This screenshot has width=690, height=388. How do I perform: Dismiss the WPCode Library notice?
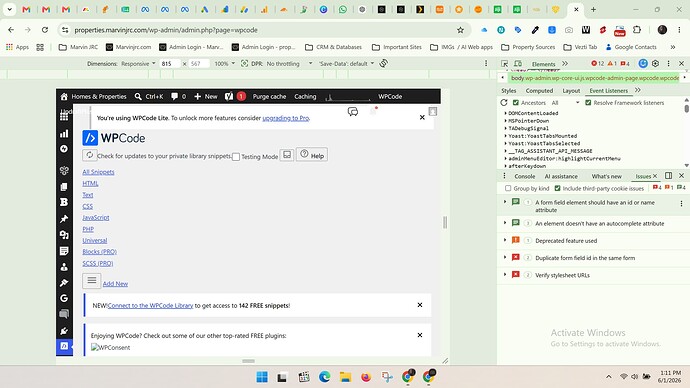(x=420, y=305)
